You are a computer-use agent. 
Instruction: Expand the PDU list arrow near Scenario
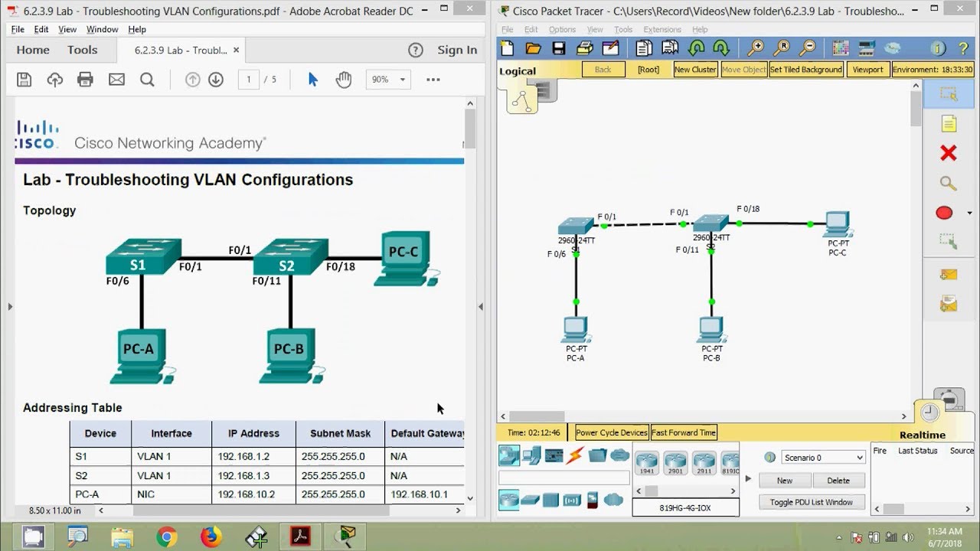point(748,478)
